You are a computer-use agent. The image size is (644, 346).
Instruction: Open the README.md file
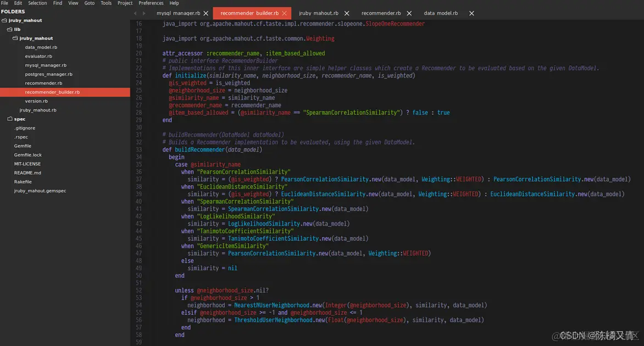click(27, 173)
